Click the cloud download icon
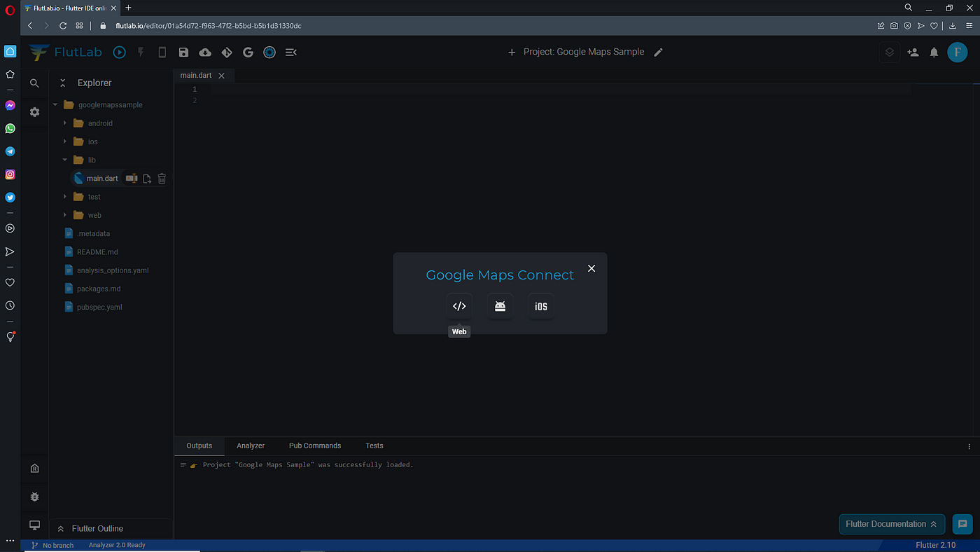Screen dimensions: 980x552 click(x=205, y=52)
